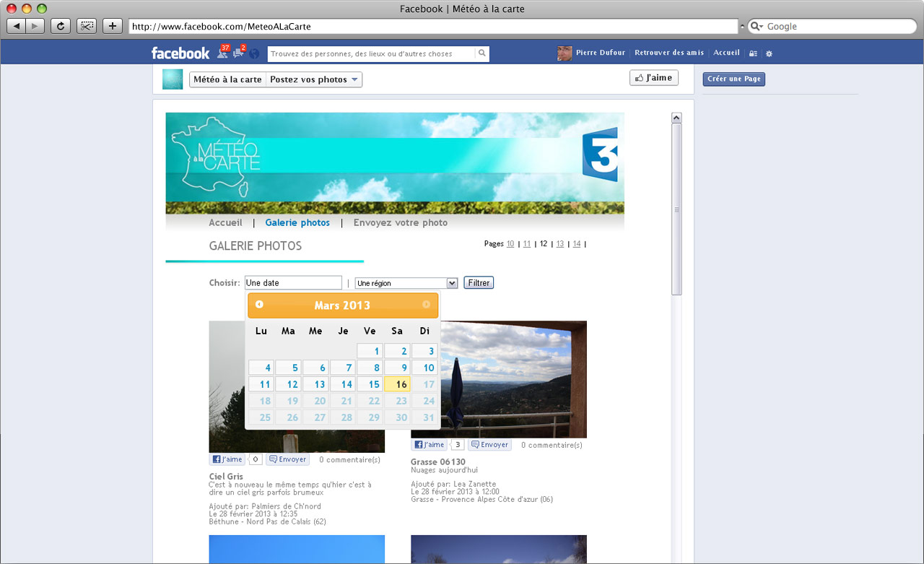Click the gallery scrollbar up arrow
The height and width of the screenshot is (564, 924).
click(676, 117)
